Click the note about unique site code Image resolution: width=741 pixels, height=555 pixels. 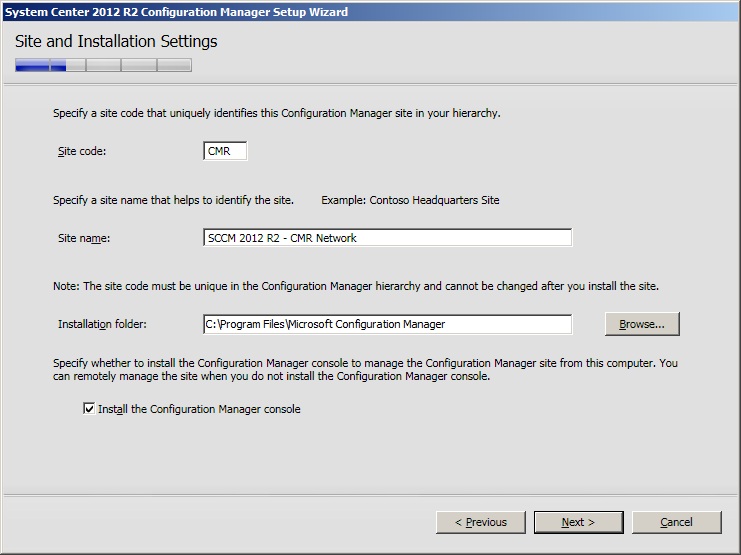[355, 287]
